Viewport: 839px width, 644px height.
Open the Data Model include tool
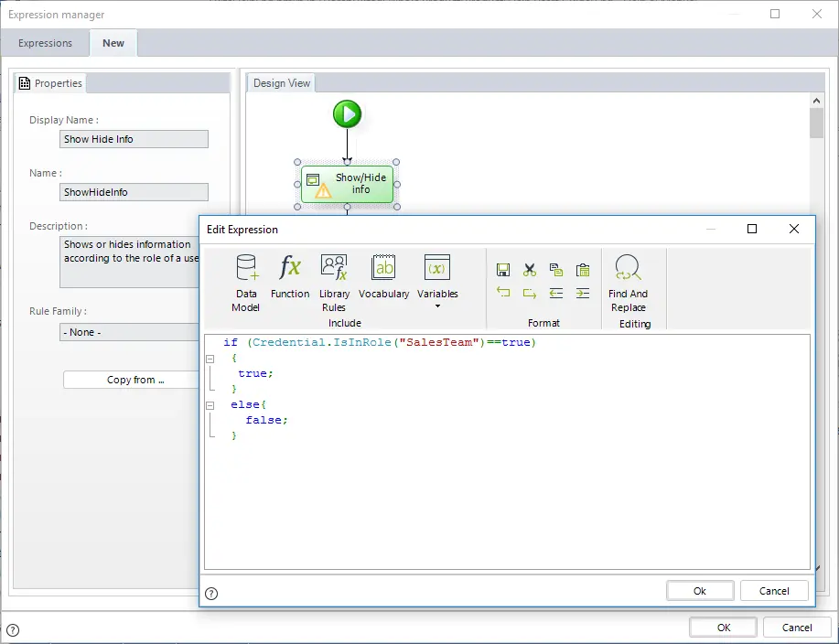coord(246,283)
